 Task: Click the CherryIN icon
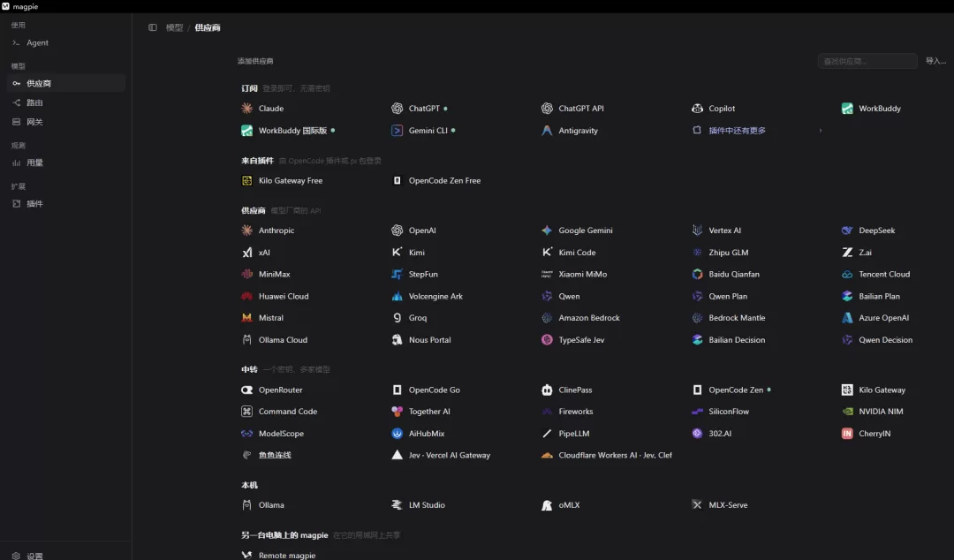point(847,434)
